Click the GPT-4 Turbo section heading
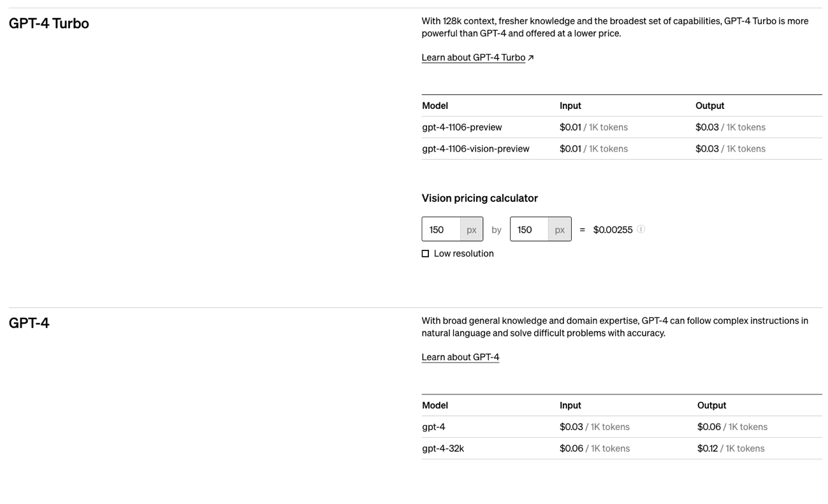 click(x=49, y=23)
